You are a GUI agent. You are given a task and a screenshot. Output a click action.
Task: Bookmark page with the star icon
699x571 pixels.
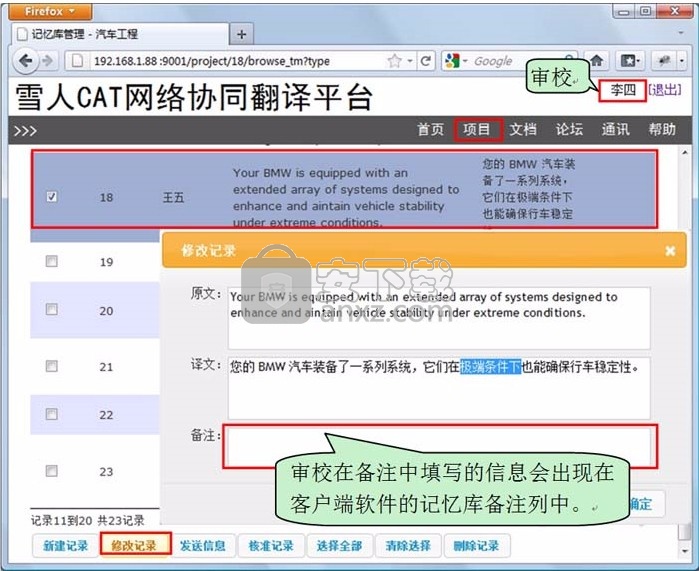pos(394,61)
